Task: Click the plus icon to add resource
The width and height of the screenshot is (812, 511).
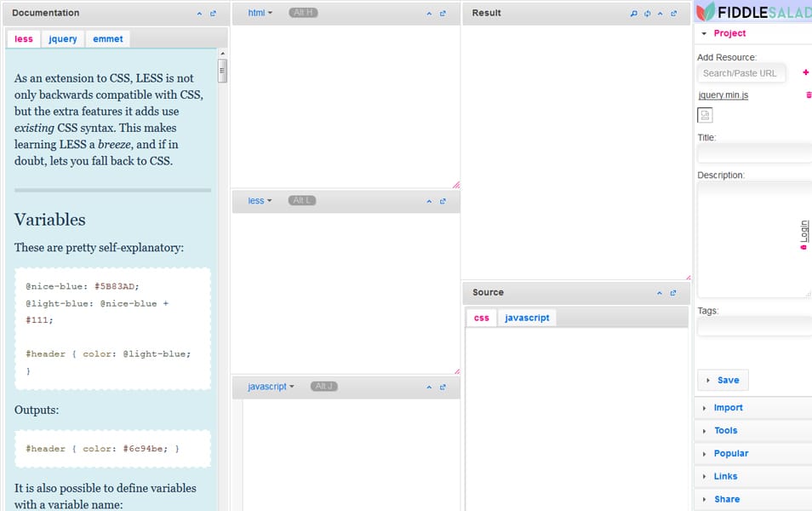Action: pos(805,72)
